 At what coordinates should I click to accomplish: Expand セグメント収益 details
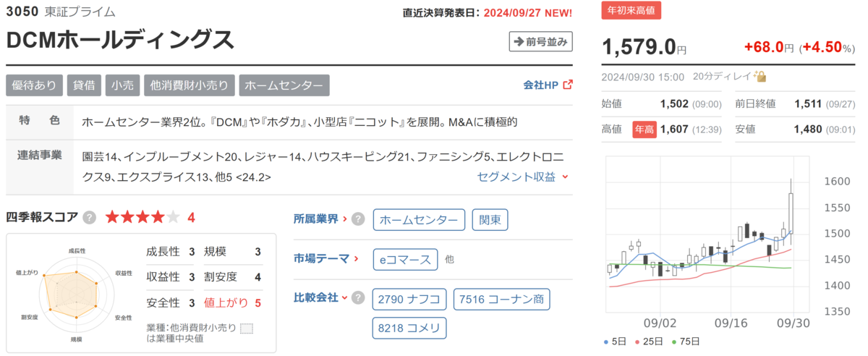tap(523, 176)
